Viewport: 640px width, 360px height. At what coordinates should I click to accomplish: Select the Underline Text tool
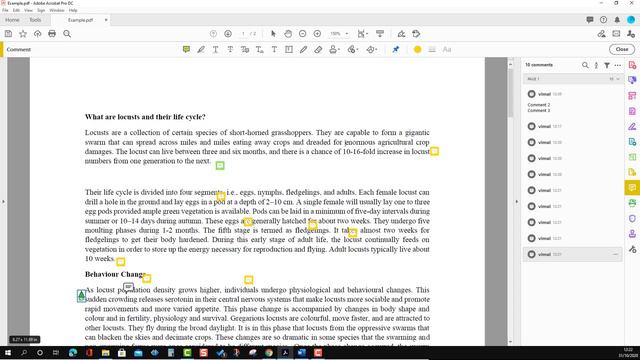(216, 49)
